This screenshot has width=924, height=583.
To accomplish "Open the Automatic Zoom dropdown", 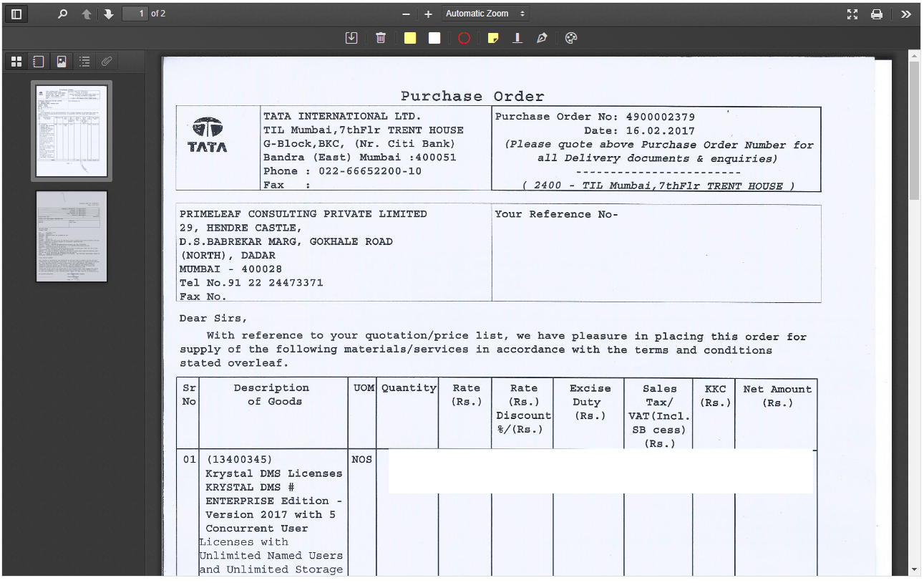I will (x=485, y=14).
